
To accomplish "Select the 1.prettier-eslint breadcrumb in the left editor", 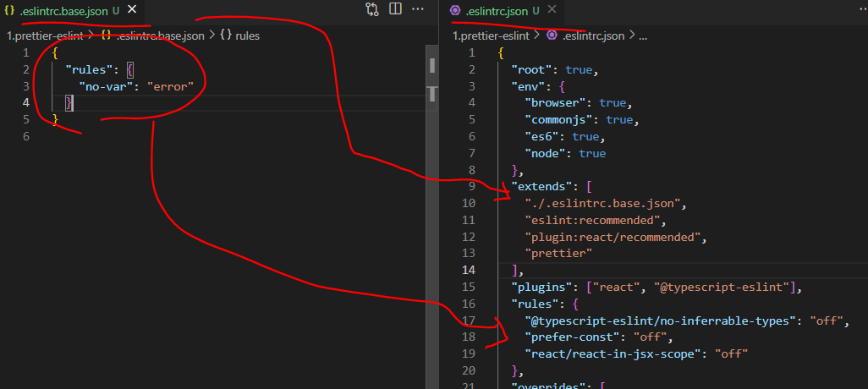I will [x=46, y=36].
